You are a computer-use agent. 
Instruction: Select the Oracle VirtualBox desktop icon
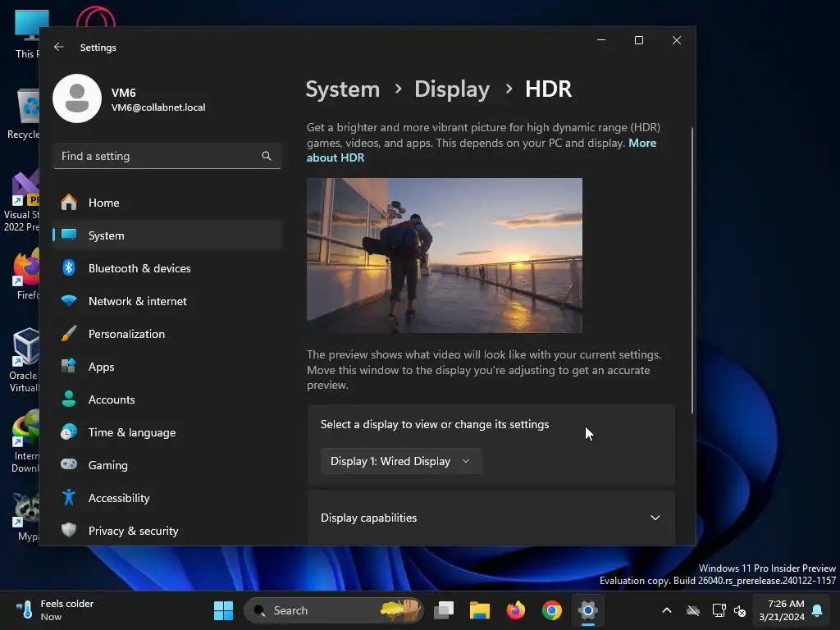click(24, 360)
